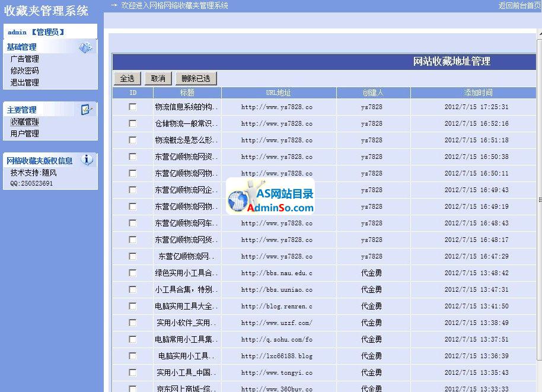The image size is (542, 392).
Task: Click the 主要管理 section header
Action: click(22, 110)
